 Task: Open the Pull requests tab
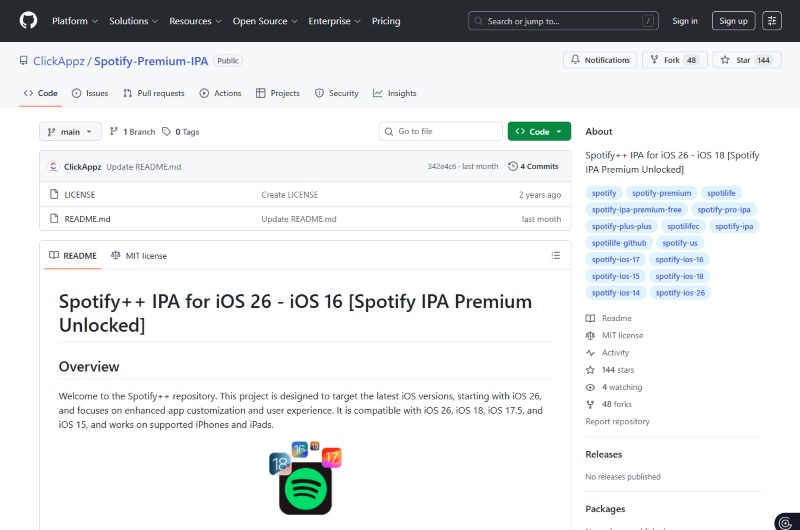154,93
